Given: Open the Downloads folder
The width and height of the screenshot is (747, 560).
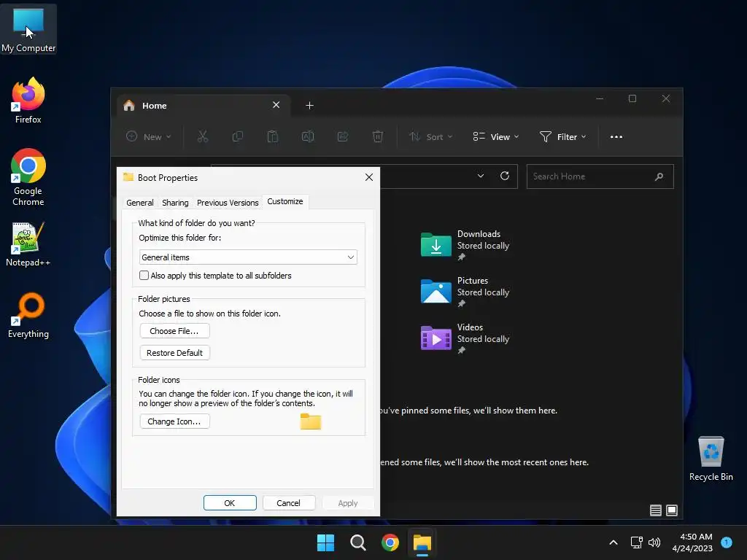Looking at the screenshot, I should tap(465, 245).
